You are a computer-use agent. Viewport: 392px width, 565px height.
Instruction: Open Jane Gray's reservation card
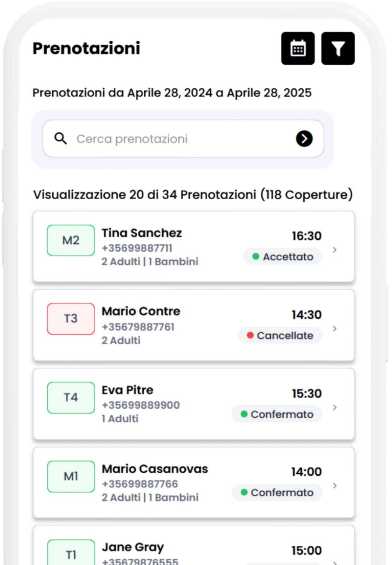pos(193,546)
